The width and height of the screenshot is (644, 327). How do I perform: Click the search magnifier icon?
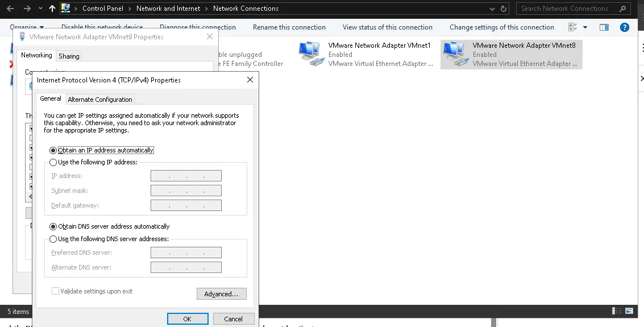622,9
